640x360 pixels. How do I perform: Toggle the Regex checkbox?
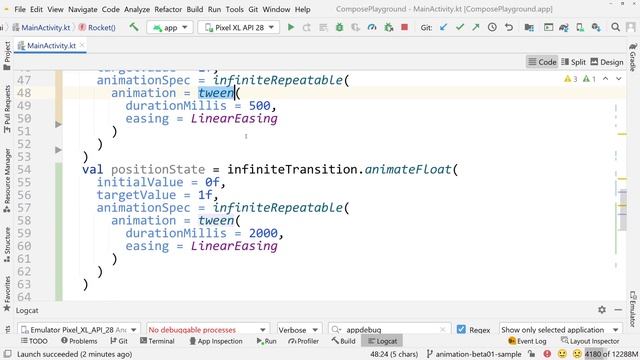pyautogui.click(x=461, y=329)
